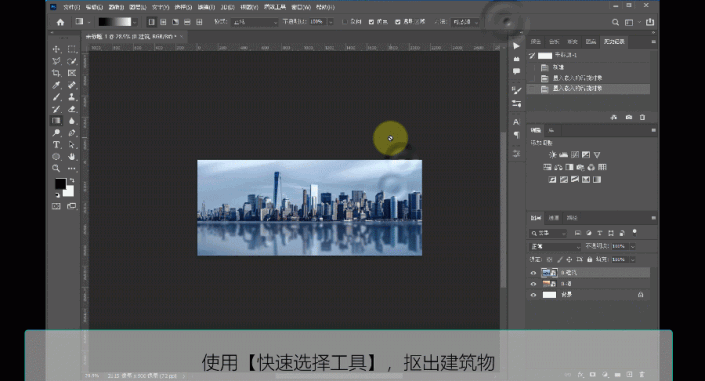Viewport: 705px width, 381px height.
Task: Hide the white Background layer eye icon
Action: point(533,295)
